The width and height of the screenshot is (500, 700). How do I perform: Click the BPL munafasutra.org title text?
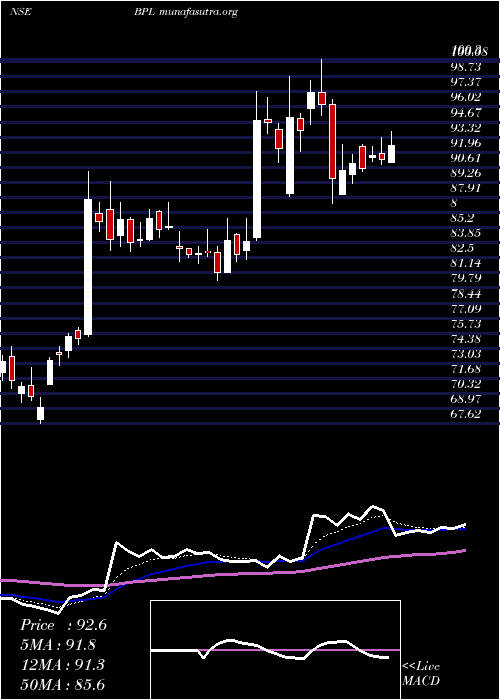coord(185,12)
